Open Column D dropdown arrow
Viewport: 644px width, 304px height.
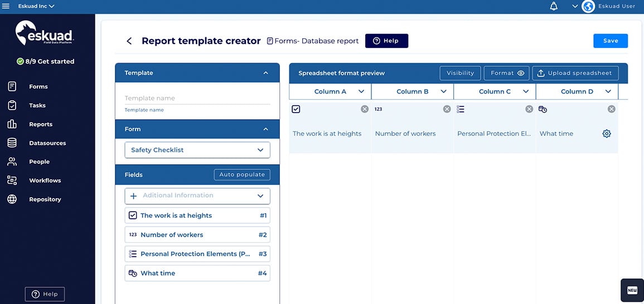[x=608, y=91]
